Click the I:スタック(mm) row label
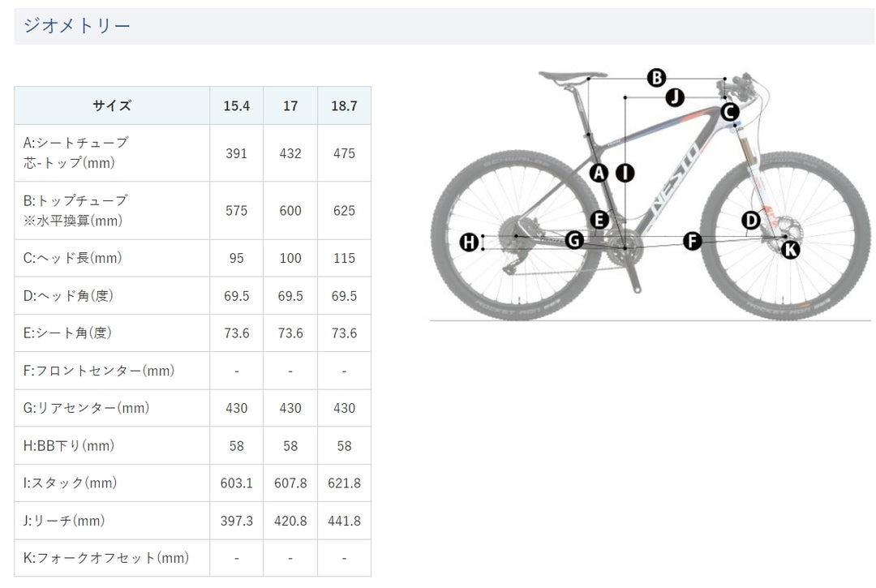 click(71, 483)
